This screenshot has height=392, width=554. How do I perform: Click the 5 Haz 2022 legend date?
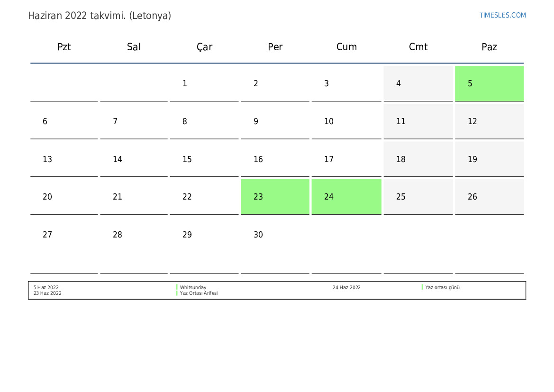tap(46, 287)
